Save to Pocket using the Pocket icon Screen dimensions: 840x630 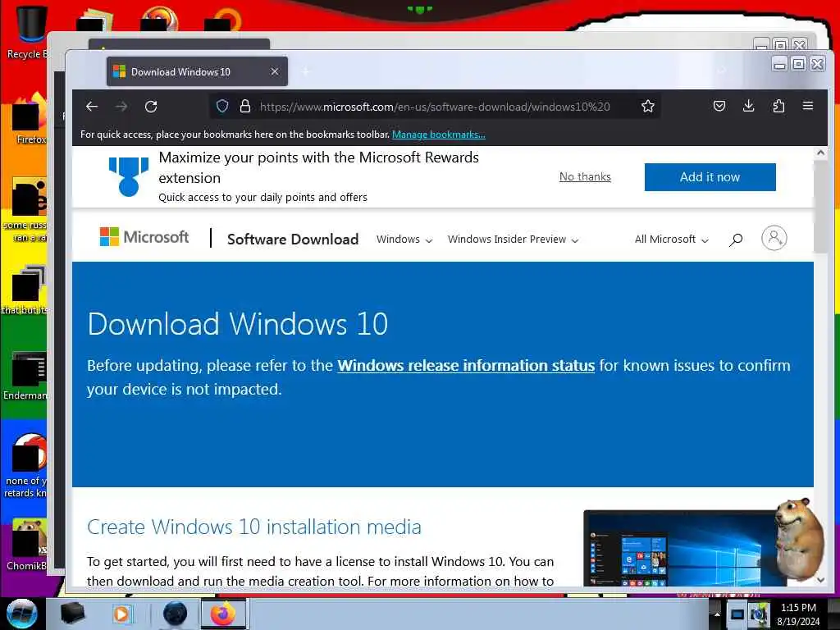click(x=719, y=106)
